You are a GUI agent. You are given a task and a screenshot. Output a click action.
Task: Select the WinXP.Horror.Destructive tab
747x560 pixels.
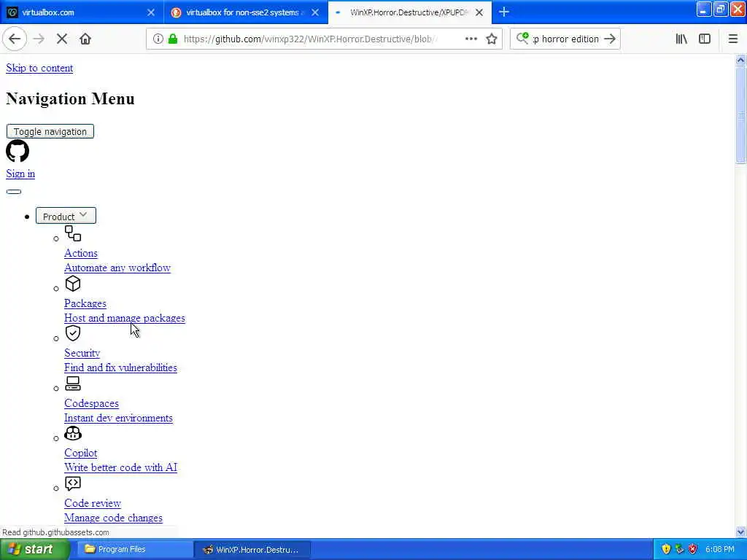point(410,12)
